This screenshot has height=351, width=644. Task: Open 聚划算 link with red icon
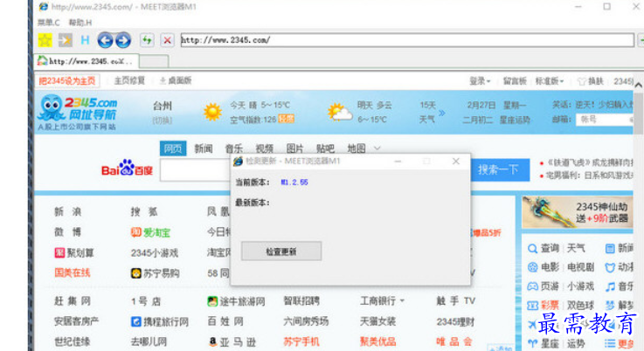[74, 253]
